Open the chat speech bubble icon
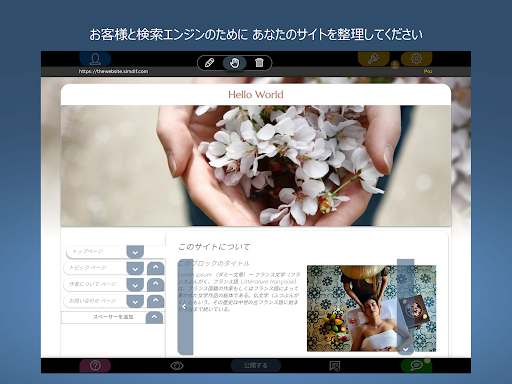 click(x=416, y=366)
